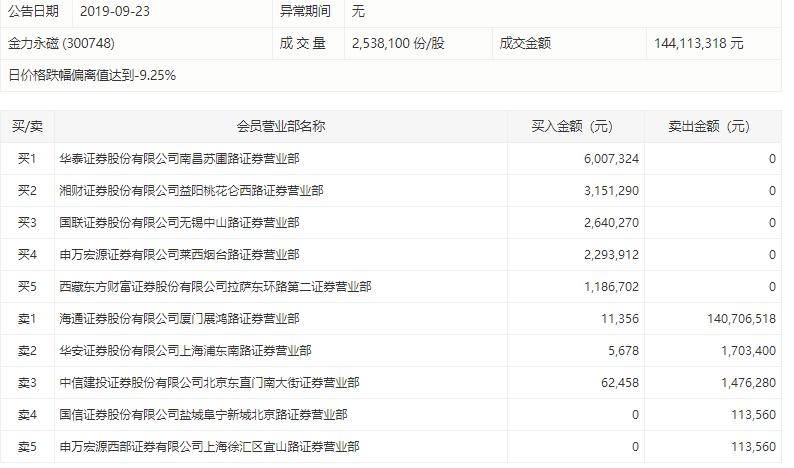Click the 买入金额（元） column header
This screenshot has width=794, height=468.
576,127
